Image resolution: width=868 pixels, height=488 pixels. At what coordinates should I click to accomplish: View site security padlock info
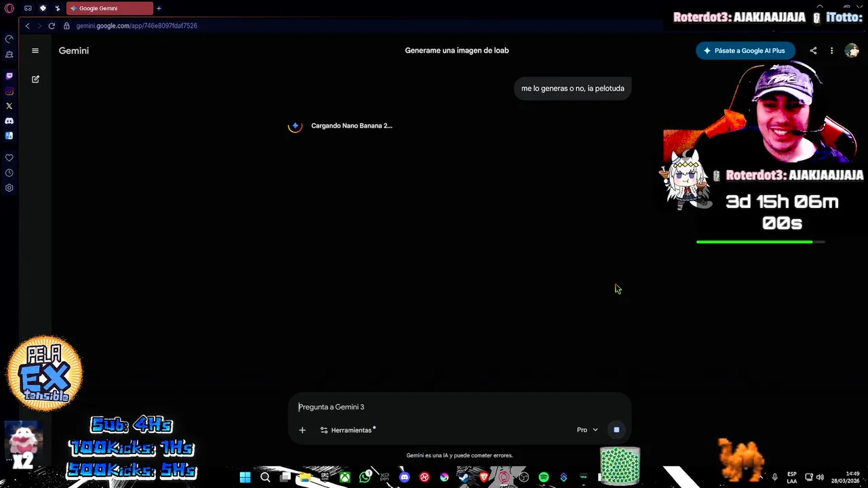pos(66,26)
